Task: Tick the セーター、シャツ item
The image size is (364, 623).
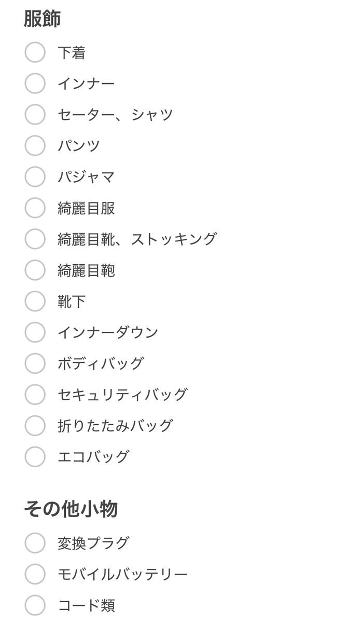Action: [35, 115]
